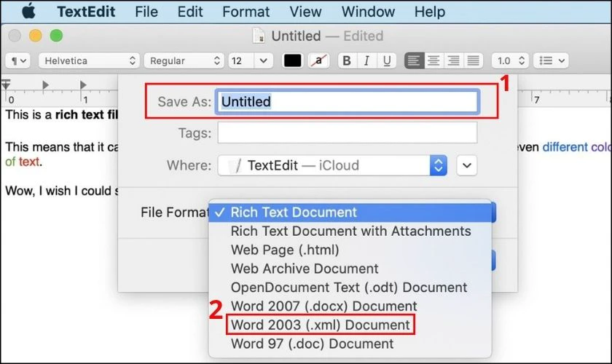Click the Save As name field
This screenshot has height=364, width=612.
coord(348,102)
